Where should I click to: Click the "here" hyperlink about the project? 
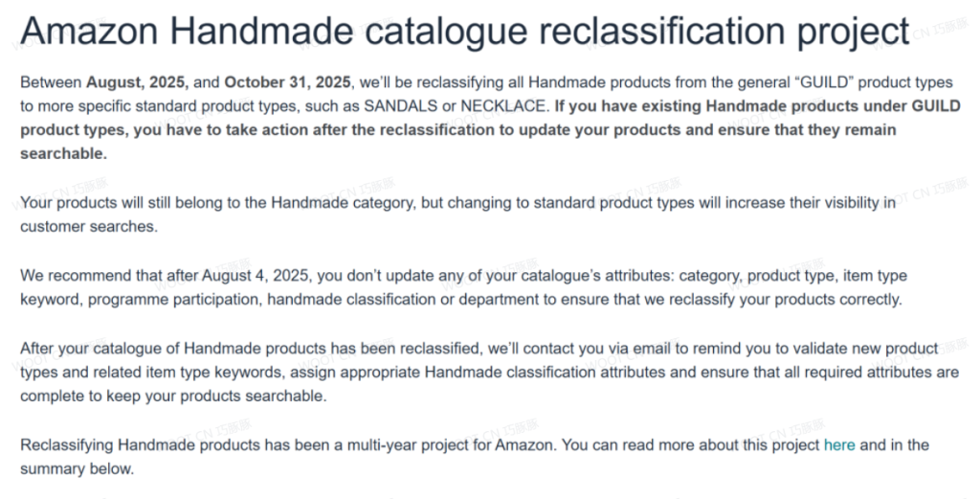click(839, 445)
